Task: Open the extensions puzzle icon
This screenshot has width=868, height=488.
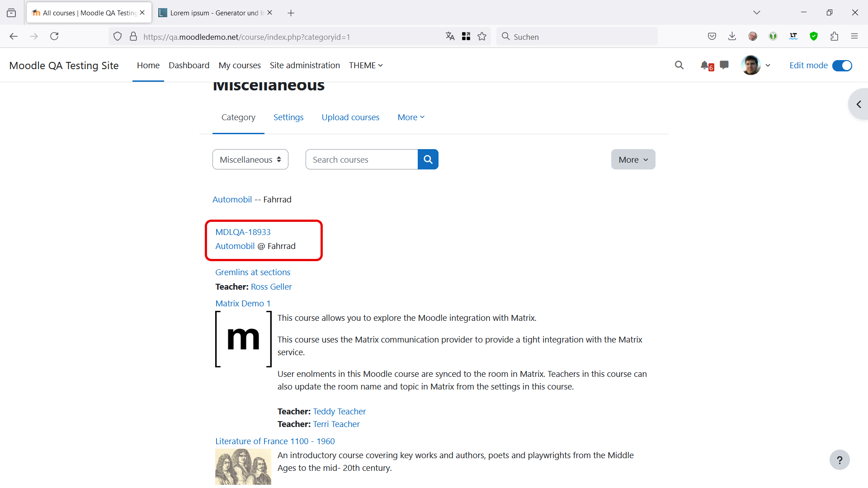Action: 834,37
